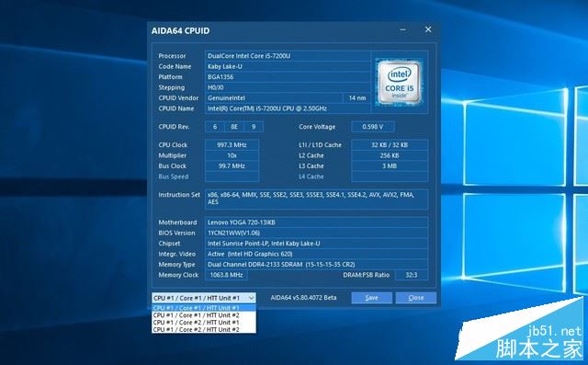This screenshot has width=588, height=365.
Task: Click the Bus Clock 99.7 MHz value
Action: (x=232, y=165)
